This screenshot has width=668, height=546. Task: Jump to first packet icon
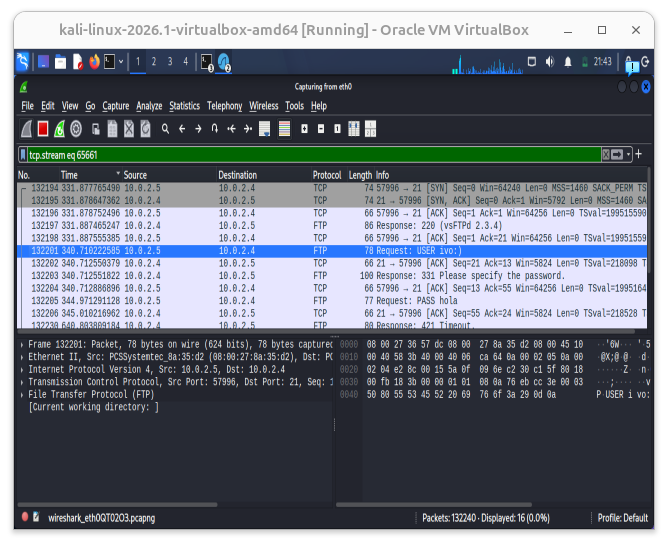point(231,129)
